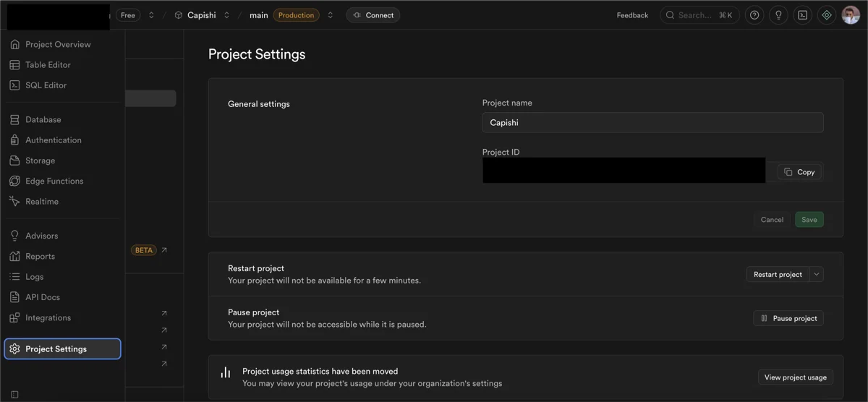Open the Feedback button
This screenshot has width=868, height=402.
(632, 15)
